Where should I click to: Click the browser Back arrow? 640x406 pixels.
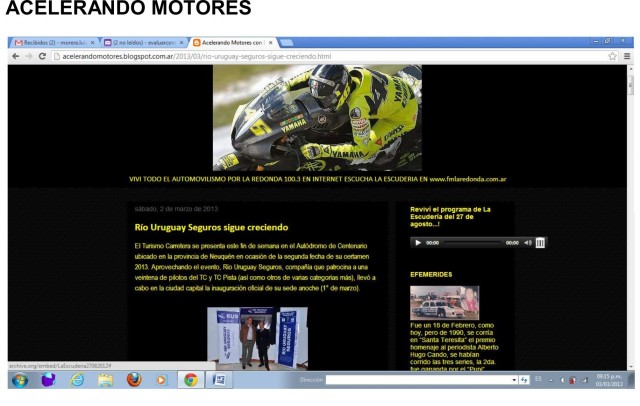point(14,57)
